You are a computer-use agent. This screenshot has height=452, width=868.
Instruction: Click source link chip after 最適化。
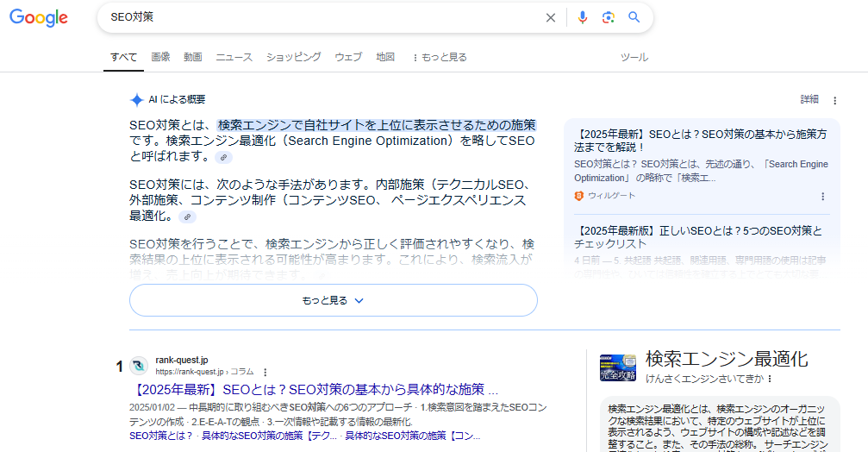click(188, 217)
